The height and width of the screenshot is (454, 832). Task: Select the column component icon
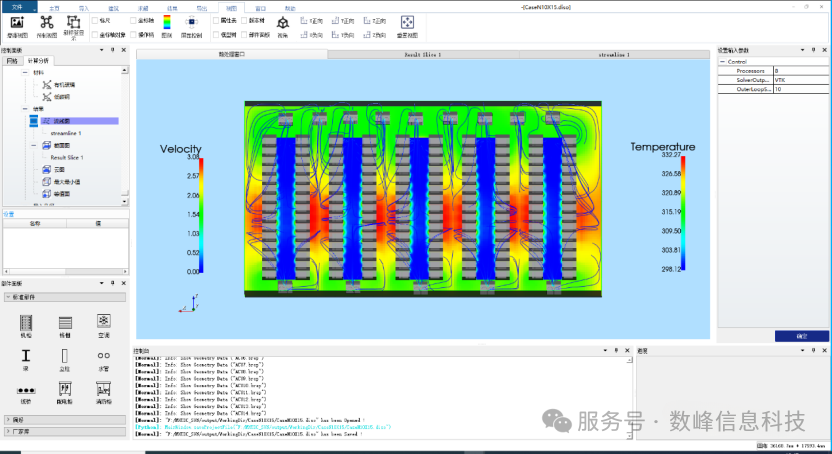[65, 355]
